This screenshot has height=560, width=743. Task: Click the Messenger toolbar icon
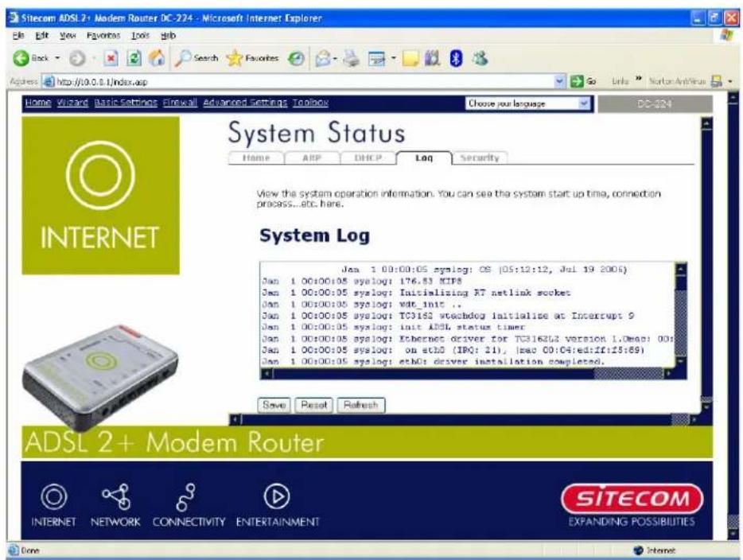(480, 58)
